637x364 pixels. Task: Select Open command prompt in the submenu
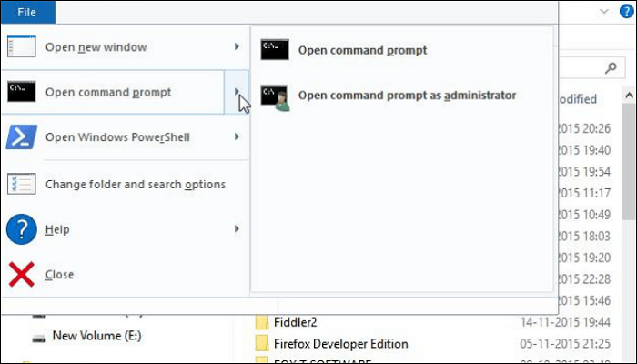click(x=362, y=50)
